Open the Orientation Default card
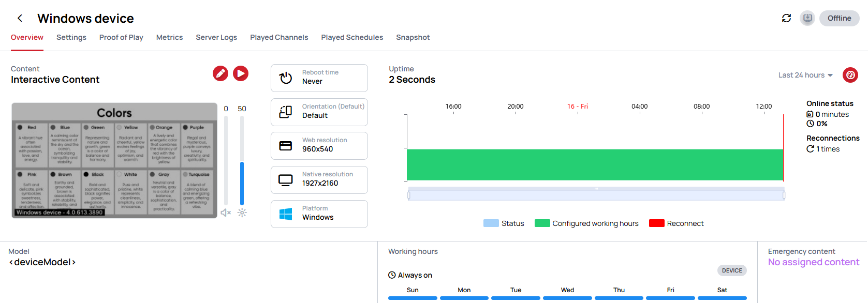This screenshot has width=868, height=303. 319,112
